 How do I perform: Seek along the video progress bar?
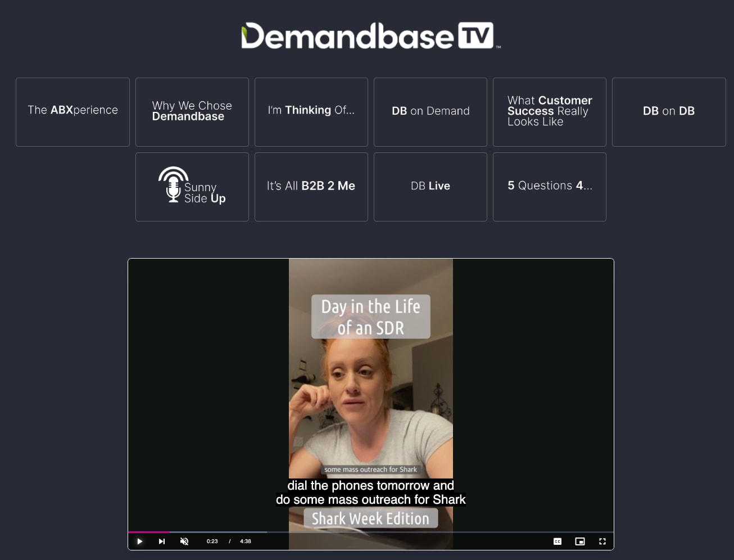[371, 532]
